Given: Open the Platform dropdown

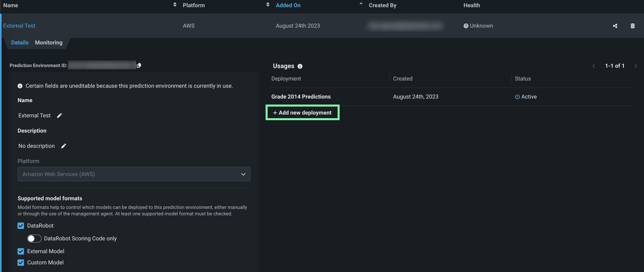Looking at the screenshot, I should [x=134, y=174].
